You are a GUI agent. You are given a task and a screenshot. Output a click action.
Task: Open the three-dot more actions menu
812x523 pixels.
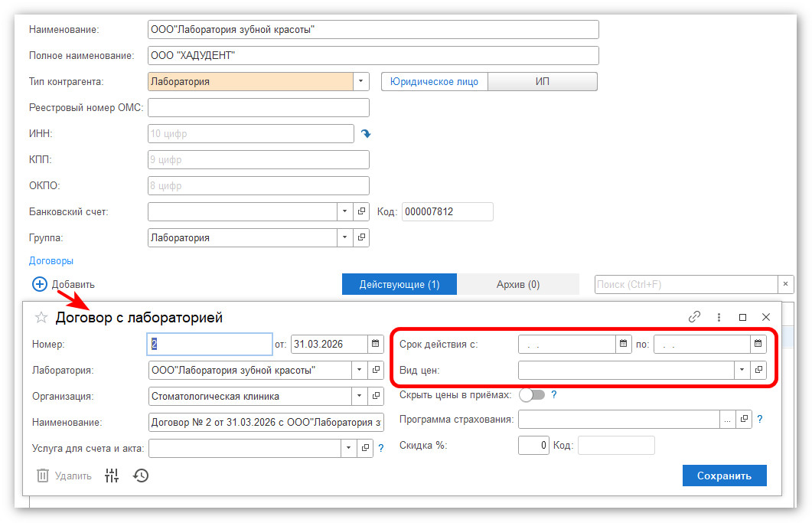click(x=719, y=316)
